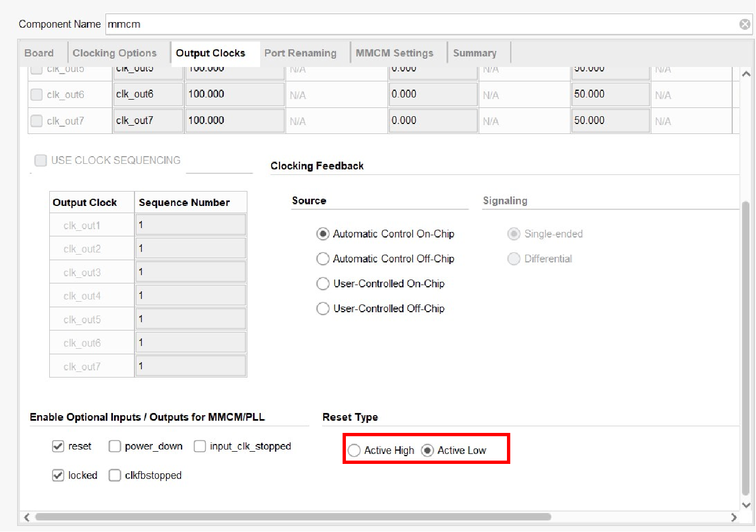Click the horizontal scrollbar left arrow

(27, 517)
